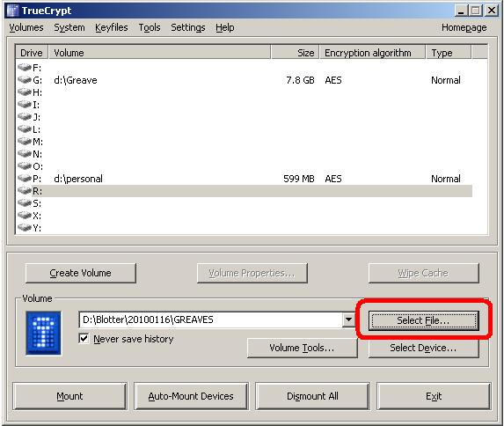Select the N: drive icon

coord(25,153)
